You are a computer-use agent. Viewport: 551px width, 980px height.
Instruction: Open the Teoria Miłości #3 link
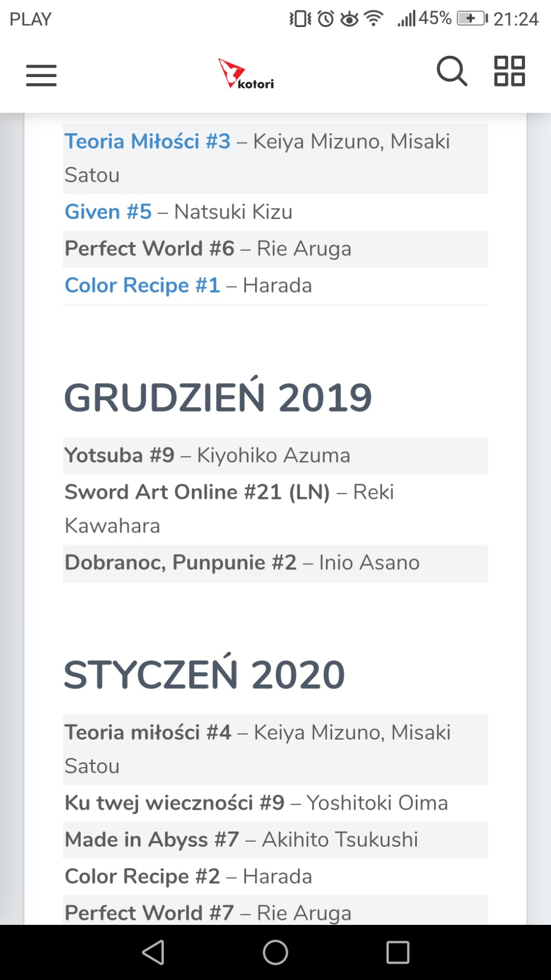[148, 141]
